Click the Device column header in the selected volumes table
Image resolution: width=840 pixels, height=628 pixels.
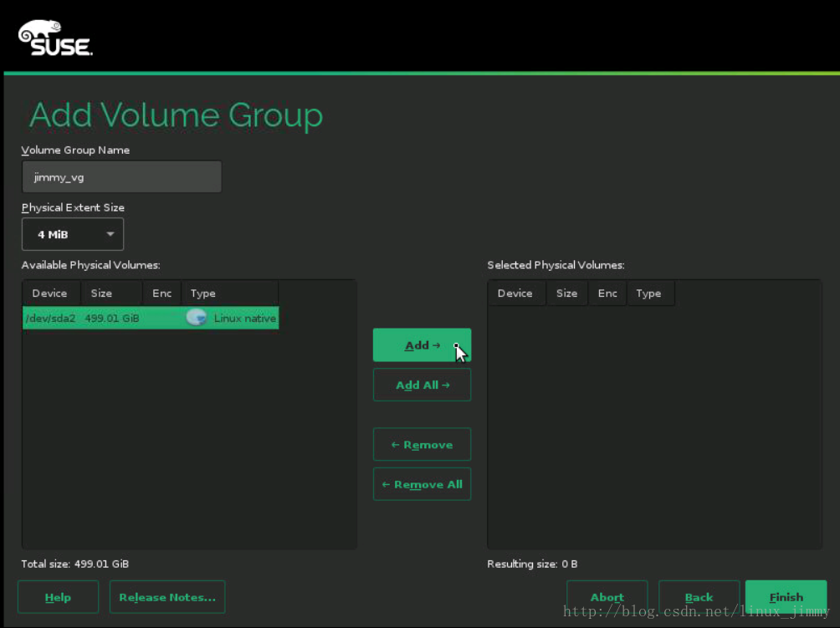click(515, 294)
